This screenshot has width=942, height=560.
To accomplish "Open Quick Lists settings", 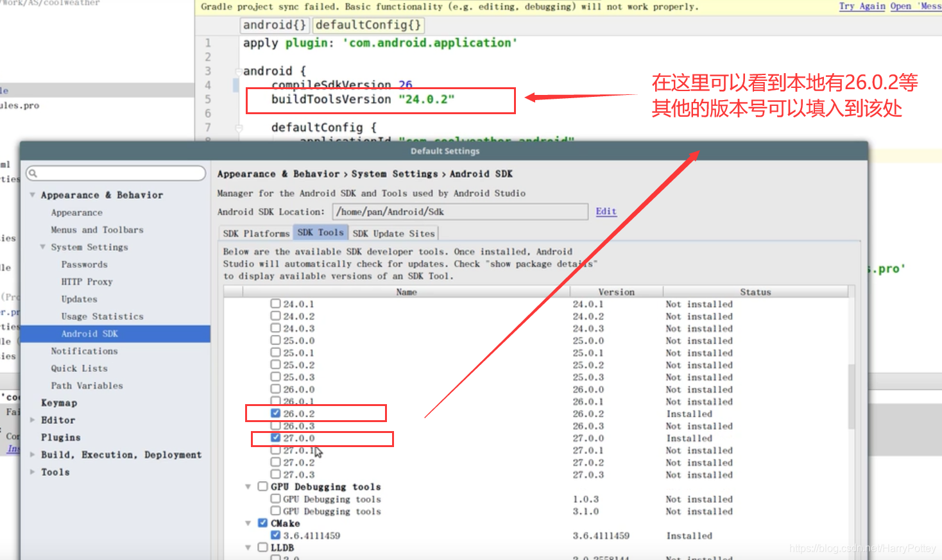I will tap(79, 368).
